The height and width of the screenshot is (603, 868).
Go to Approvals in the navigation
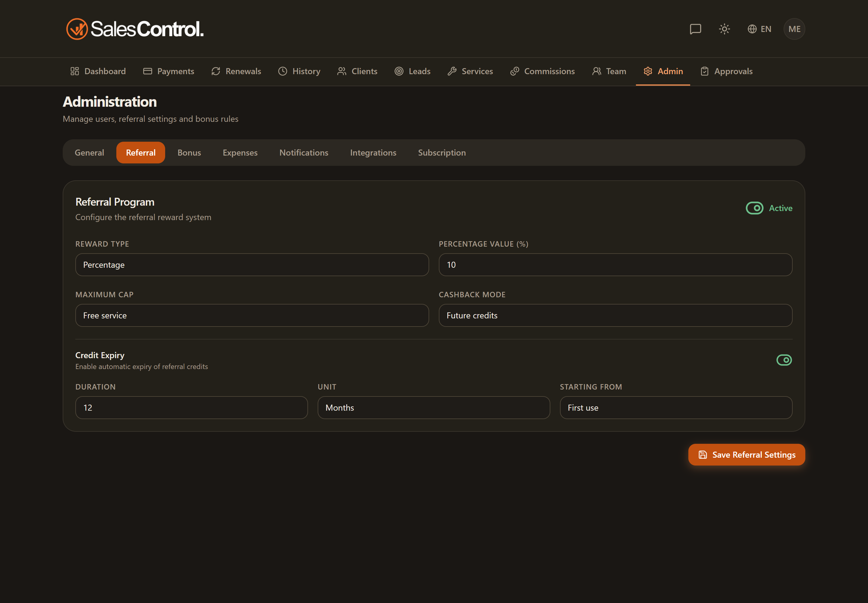click(726, 71)
